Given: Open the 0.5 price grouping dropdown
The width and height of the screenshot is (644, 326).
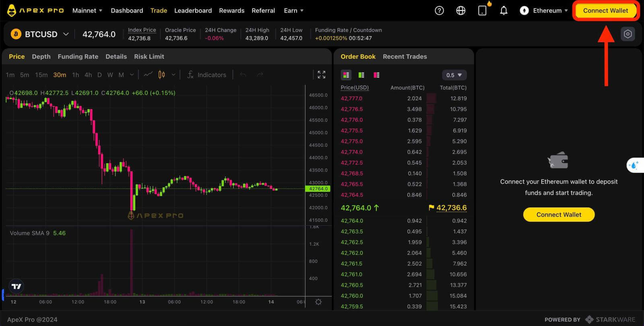Looking at the screenshot, I should tap(454, 75).
